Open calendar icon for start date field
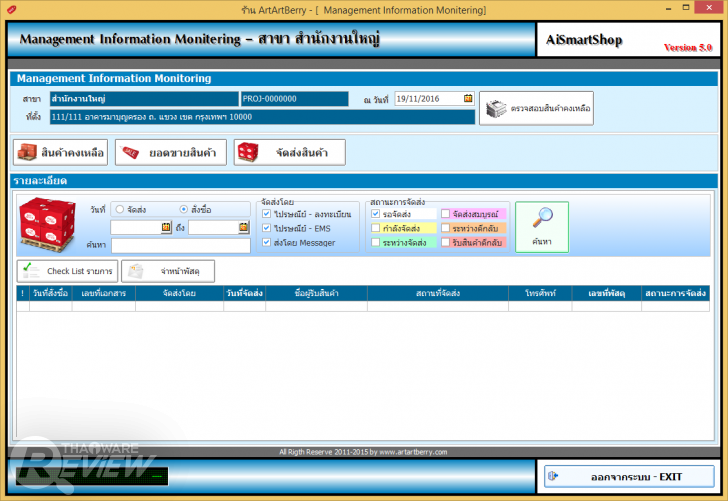The width and height of the screenshot is (728, 501). point(166,227)
